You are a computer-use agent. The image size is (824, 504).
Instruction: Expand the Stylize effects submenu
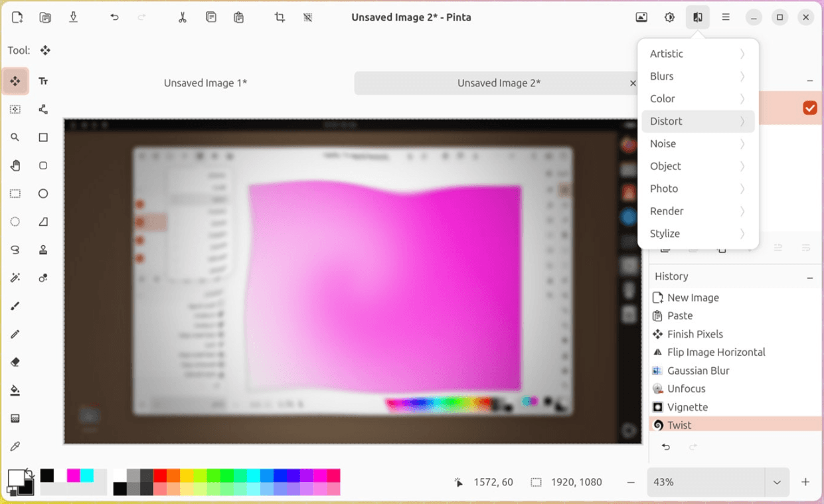tap(698, 233)
